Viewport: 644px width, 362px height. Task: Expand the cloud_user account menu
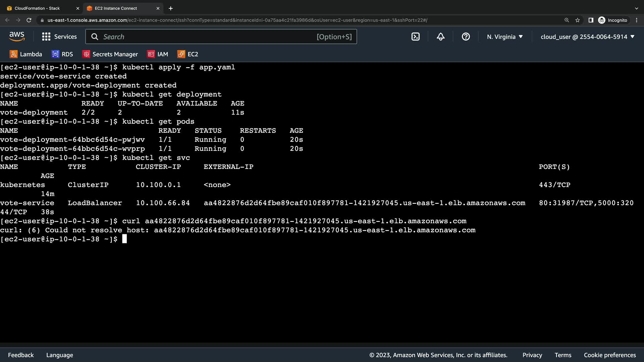587,37
